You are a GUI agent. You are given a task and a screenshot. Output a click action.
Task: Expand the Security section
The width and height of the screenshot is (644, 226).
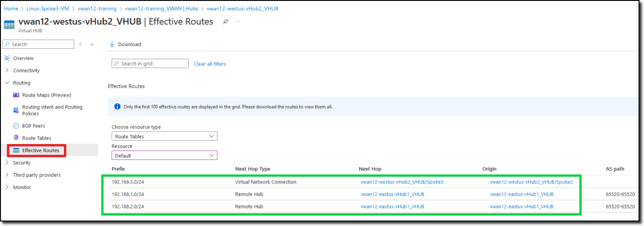(7, 163)
